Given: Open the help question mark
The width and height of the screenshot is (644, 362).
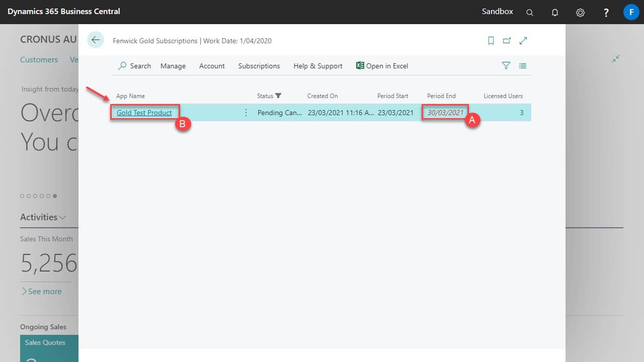Looking at the screenshot, I should (x=606, y=13).
